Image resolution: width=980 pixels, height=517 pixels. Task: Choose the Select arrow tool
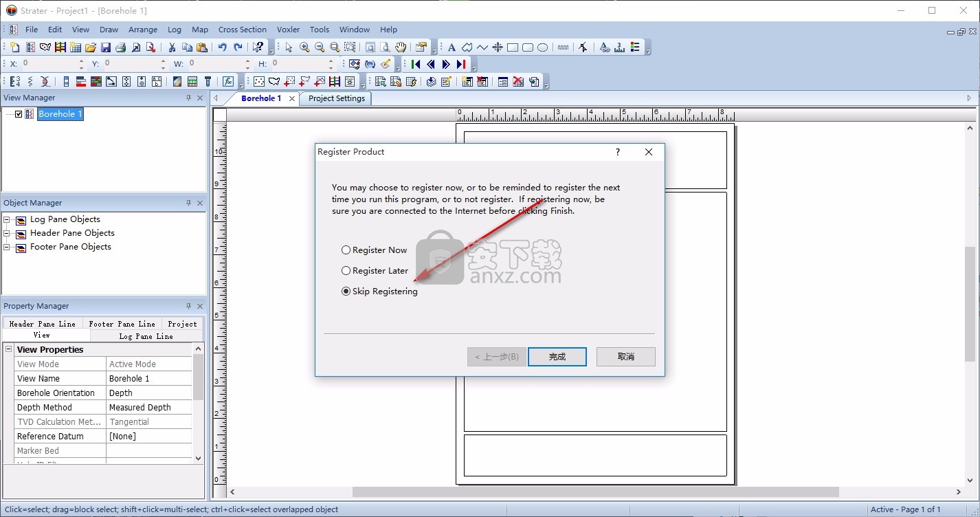click(x=289, y=47)
